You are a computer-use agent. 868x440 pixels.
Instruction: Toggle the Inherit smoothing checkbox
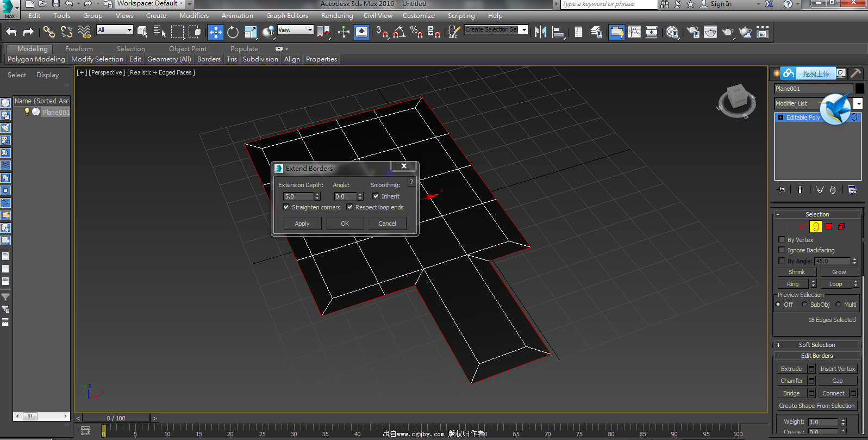pos(376,196)
